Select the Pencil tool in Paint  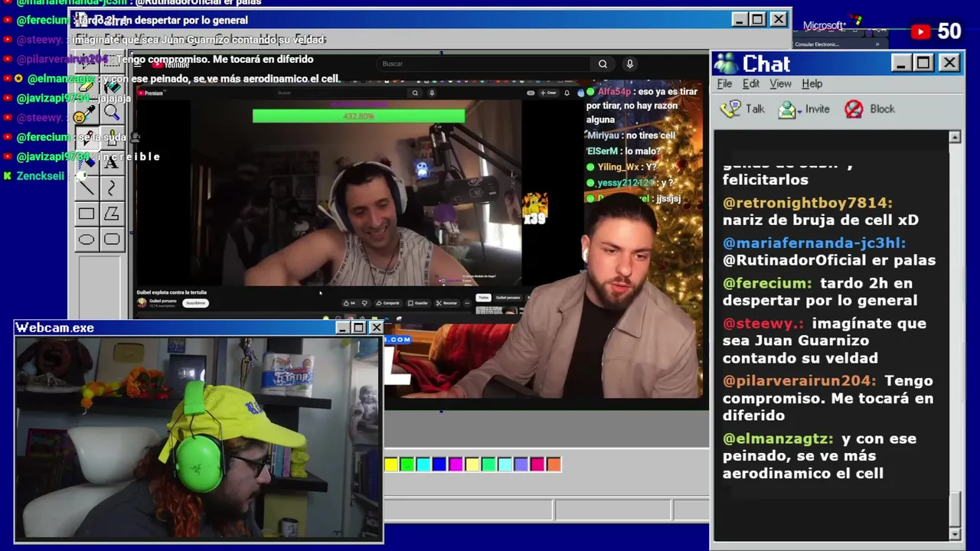click(87, 138)
